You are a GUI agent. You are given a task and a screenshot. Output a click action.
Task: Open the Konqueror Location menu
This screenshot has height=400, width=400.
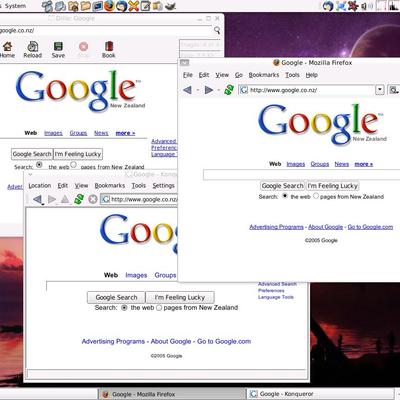[40, 186]
